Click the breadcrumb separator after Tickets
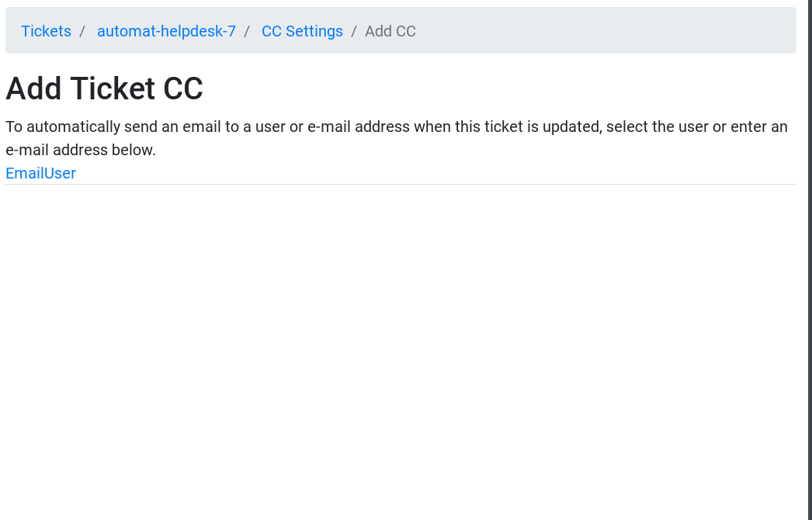 tap(82, 31)
